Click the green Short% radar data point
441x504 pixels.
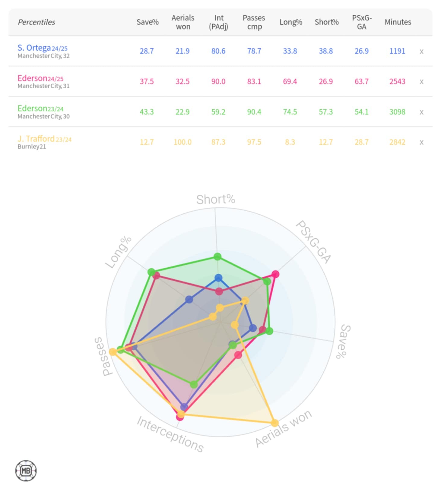point(217,257)
